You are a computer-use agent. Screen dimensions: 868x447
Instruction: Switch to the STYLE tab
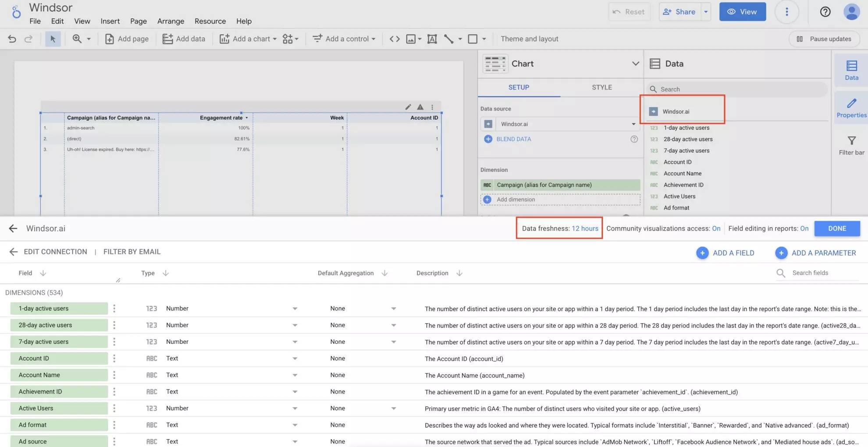(x=601, y=87)
